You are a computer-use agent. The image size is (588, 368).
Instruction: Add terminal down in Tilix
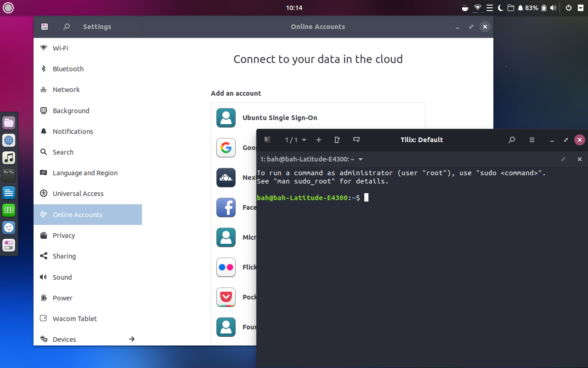pyautogui.click(x=356, y=140)
